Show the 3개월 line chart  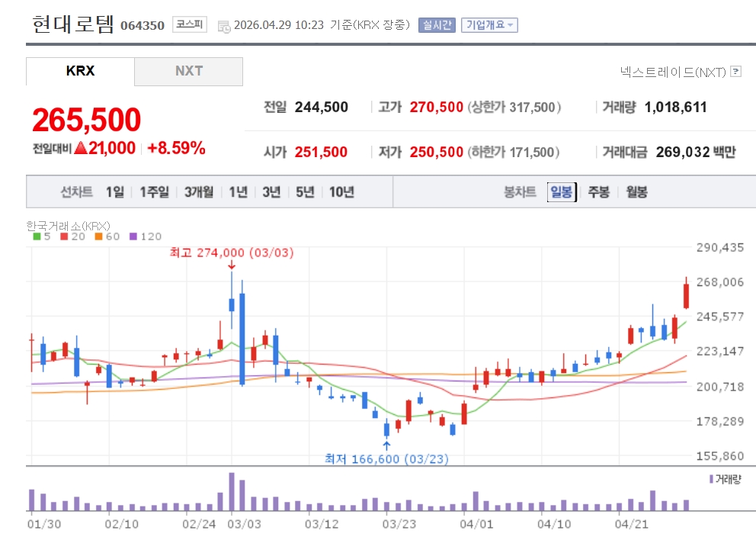[198, 192]
